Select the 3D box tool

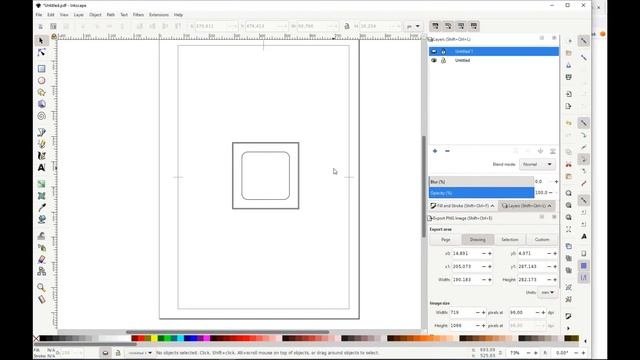[41, 104]
